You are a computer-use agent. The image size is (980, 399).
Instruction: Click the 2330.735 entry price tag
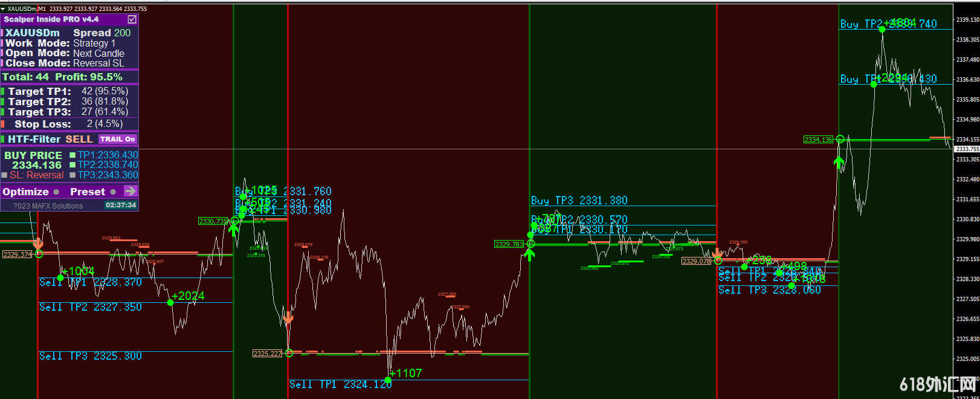(213, 221)
